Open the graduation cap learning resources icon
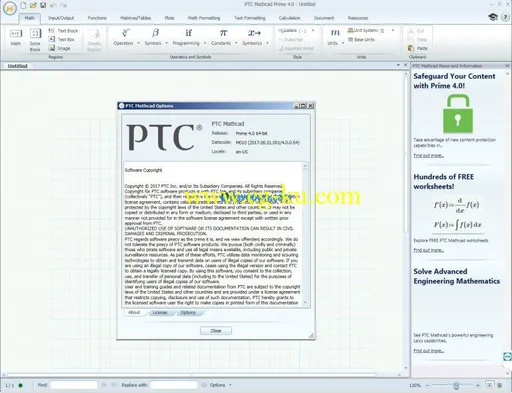 coord(493,17)
